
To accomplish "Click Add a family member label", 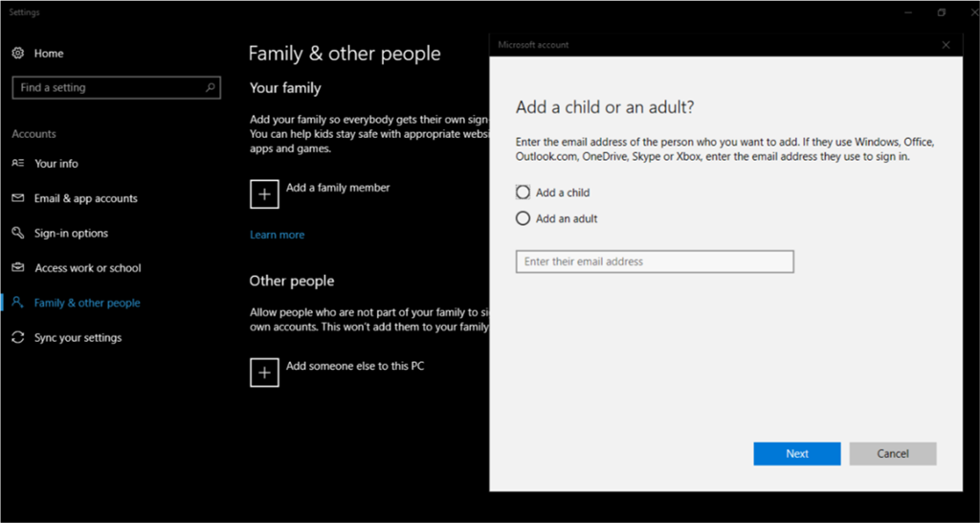I will [x=338, y=188].
